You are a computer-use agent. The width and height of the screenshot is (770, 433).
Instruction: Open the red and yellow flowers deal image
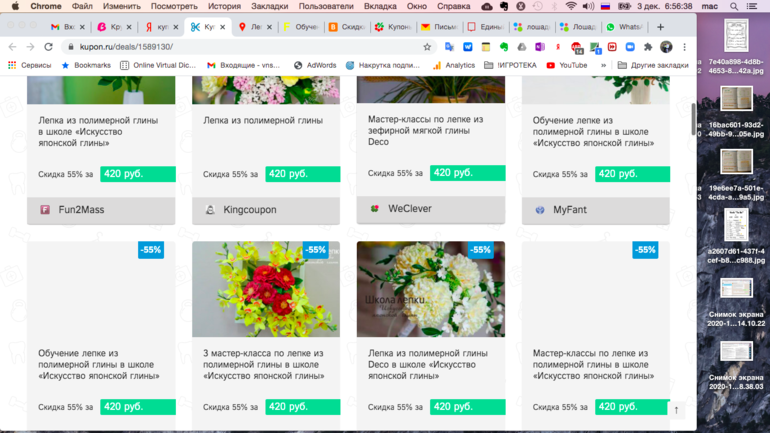click(x=265, y=289)
